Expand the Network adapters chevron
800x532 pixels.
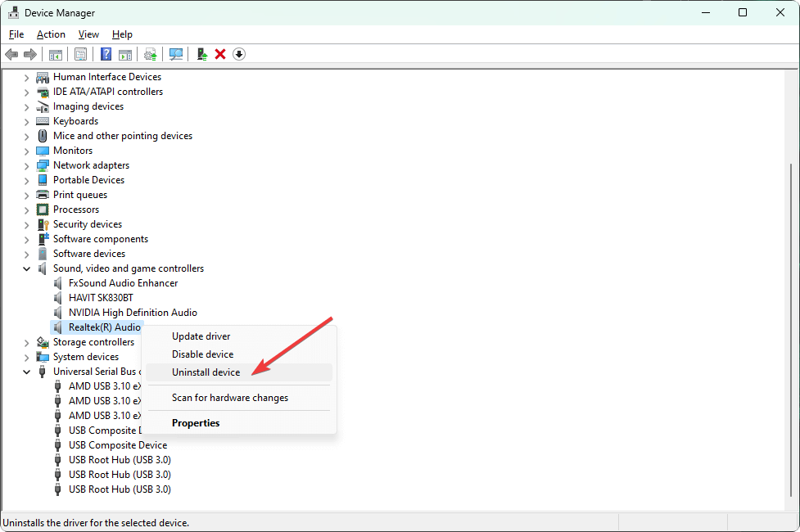point(26,166)
